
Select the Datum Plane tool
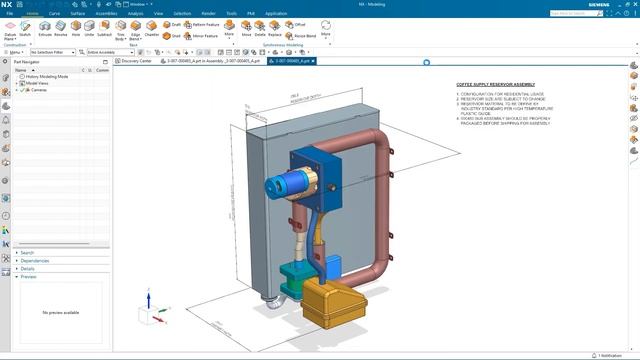tap(10, 30)
